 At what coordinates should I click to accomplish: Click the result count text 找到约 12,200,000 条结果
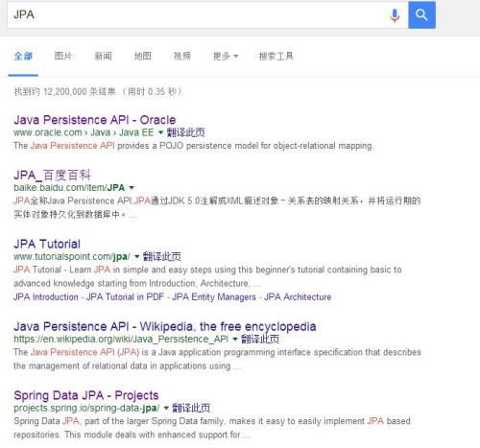pyautogui.click(x=64, y=92)
